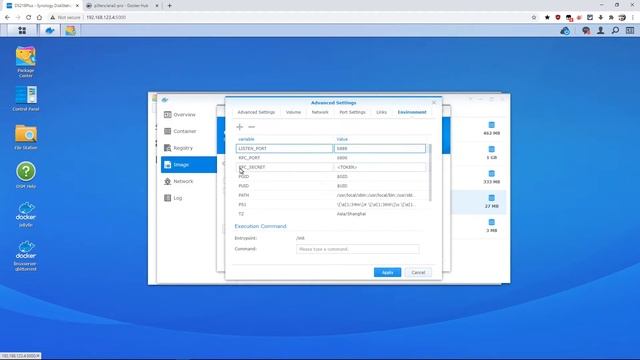Open browser downloads arrow icon

pyautogui.click(x=600, y=18)
